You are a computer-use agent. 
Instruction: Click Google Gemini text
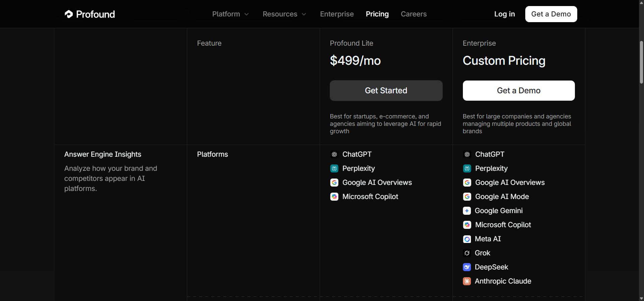click(499, 211)
